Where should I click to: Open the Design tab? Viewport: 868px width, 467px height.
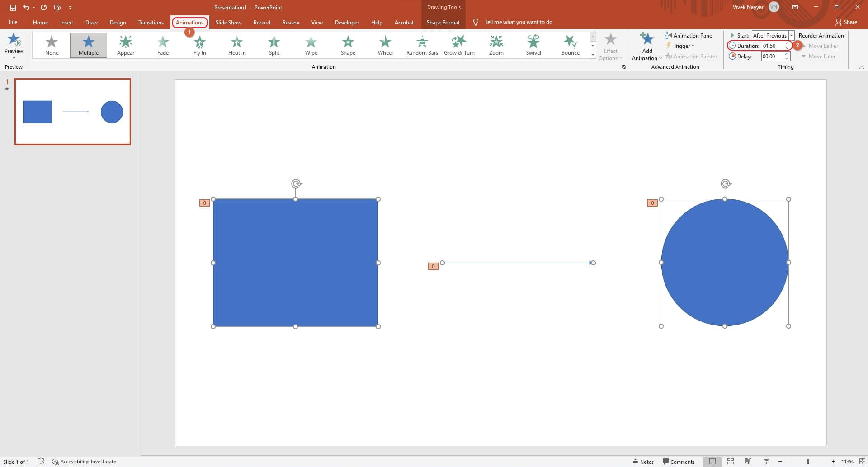pos(118,22)
